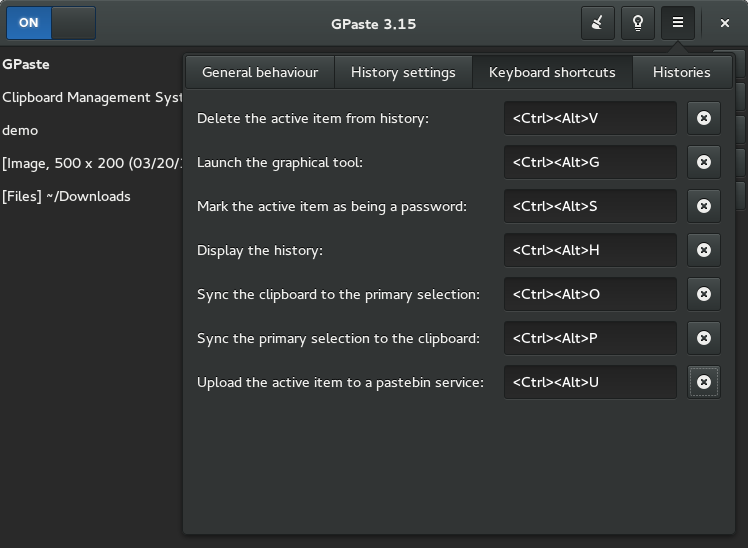This screenshot has width=748, height=548.
Task: Click the Display the history label
Action: (260, 250)
